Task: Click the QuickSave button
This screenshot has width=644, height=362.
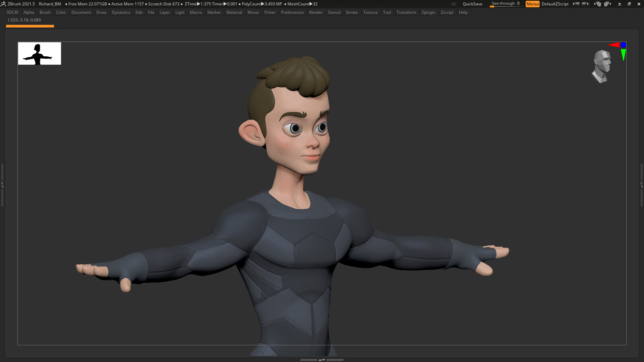Action: click(472, 4)
